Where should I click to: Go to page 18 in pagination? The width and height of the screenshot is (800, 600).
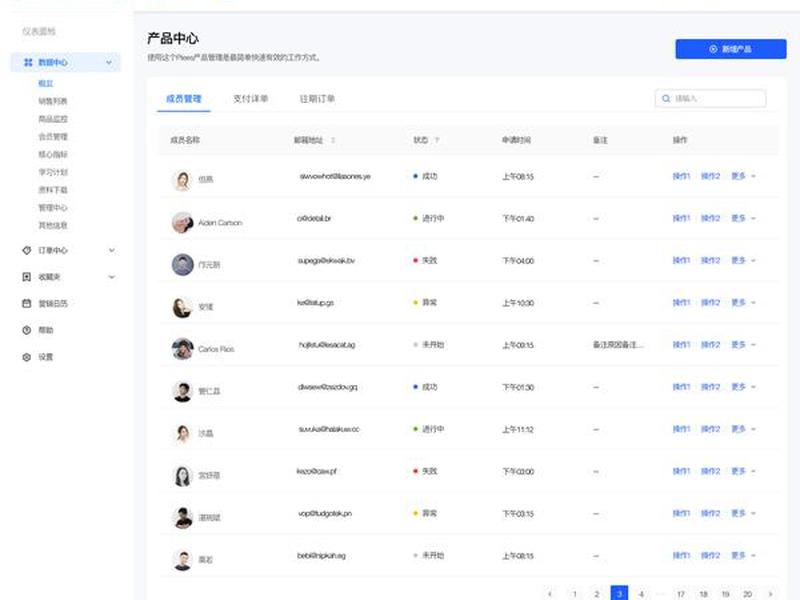[x=703, y=594]
